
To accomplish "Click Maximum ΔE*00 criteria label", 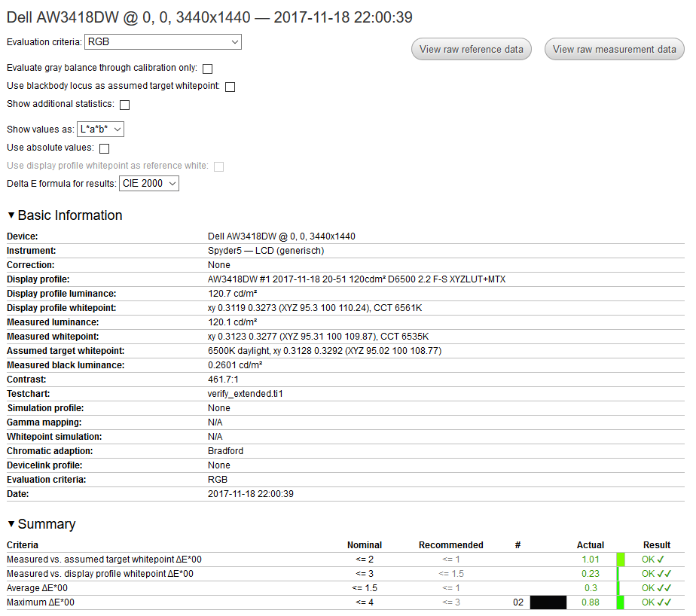I will tap(41, 602).
